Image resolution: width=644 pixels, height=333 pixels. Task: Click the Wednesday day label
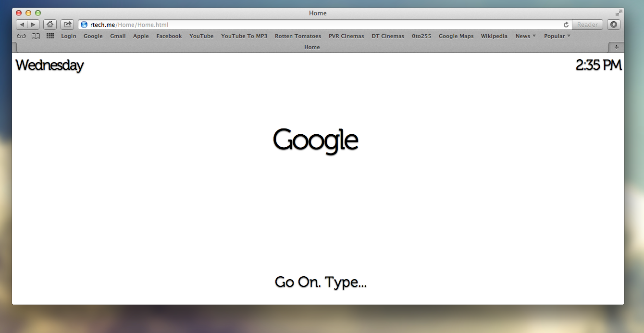pyautogui.click(x=50, y=65)
